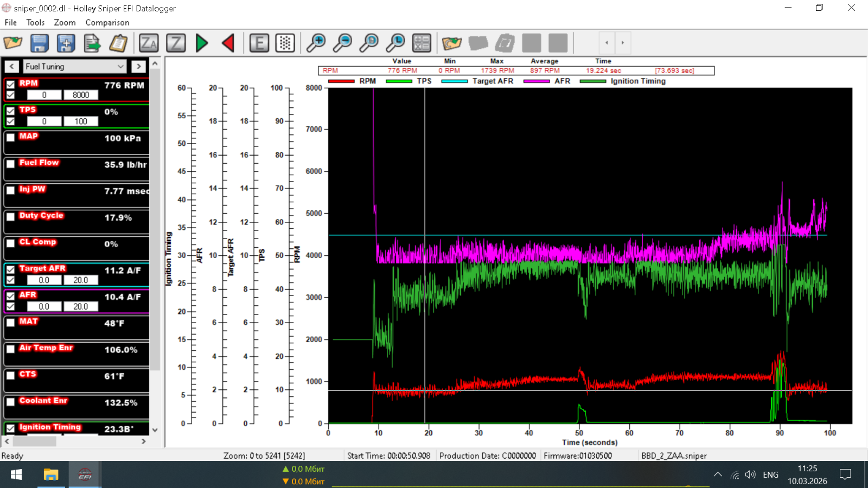
Task: Click the E toolbar button
Action: pyautogui.click(x=259, y=43)
